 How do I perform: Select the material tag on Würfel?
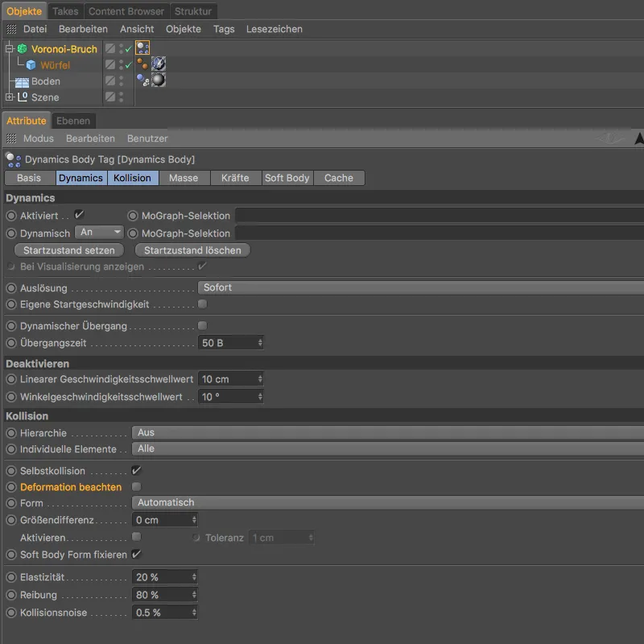point(159,64)
